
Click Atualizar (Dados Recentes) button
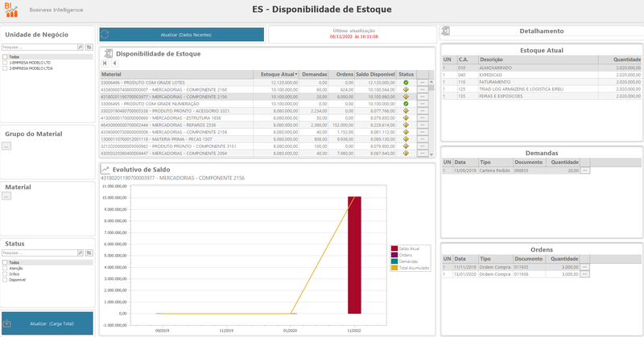coord(182,35)
